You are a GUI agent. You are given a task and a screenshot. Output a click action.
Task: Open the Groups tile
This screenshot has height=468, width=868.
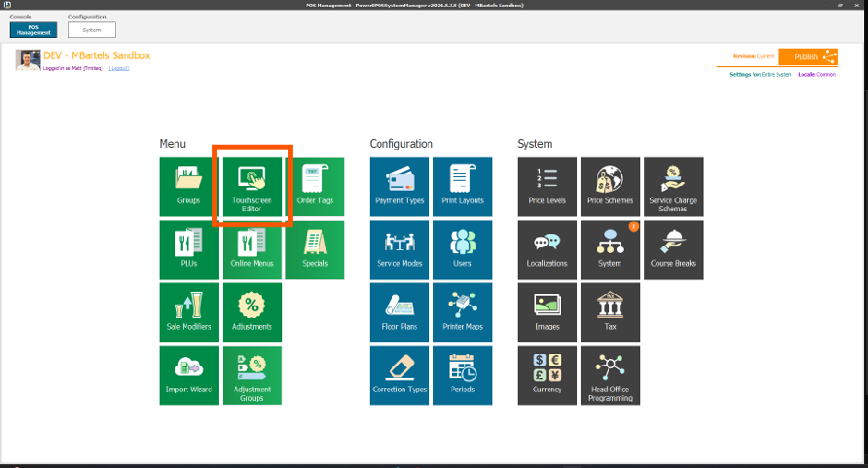point(188,186)
